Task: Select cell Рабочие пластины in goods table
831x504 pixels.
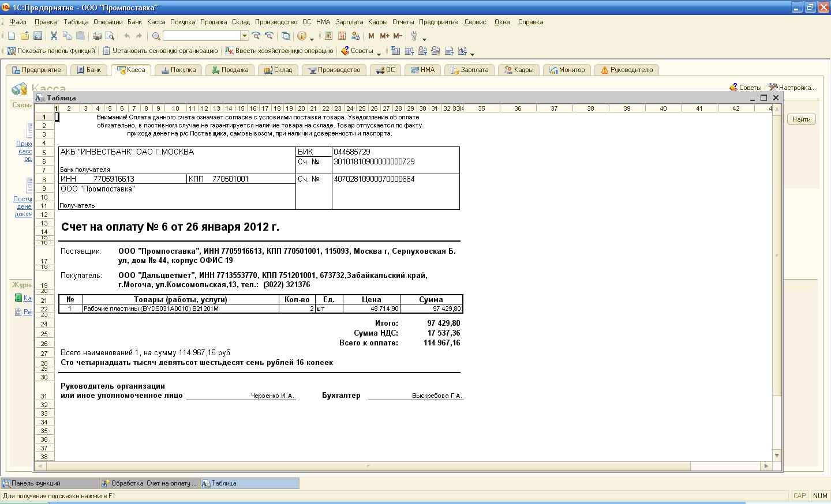Action: click(x=181, y=309)
